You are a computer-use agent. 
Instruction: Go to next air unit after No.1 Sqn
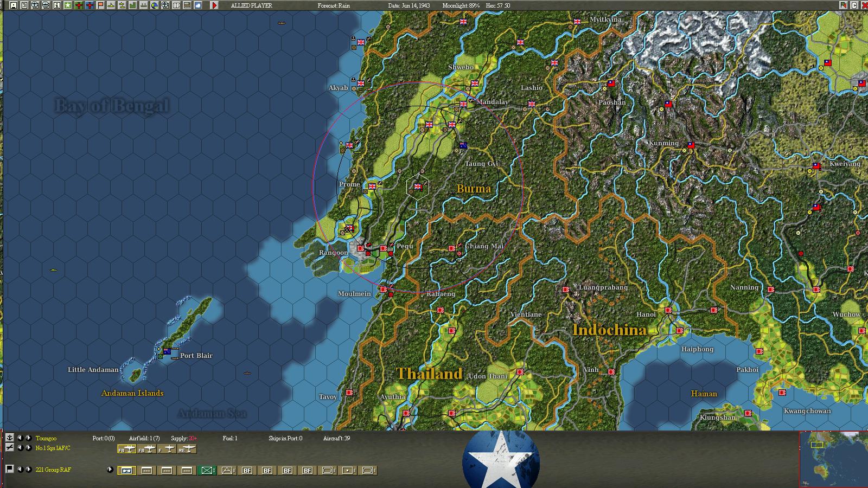(x=28, y=447)
